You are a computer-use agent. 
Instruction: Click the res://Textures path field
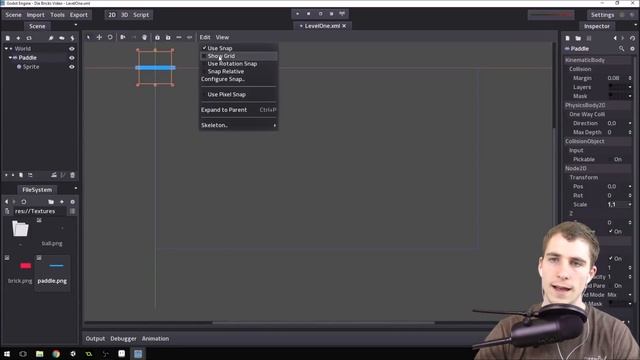pos(40,211)
